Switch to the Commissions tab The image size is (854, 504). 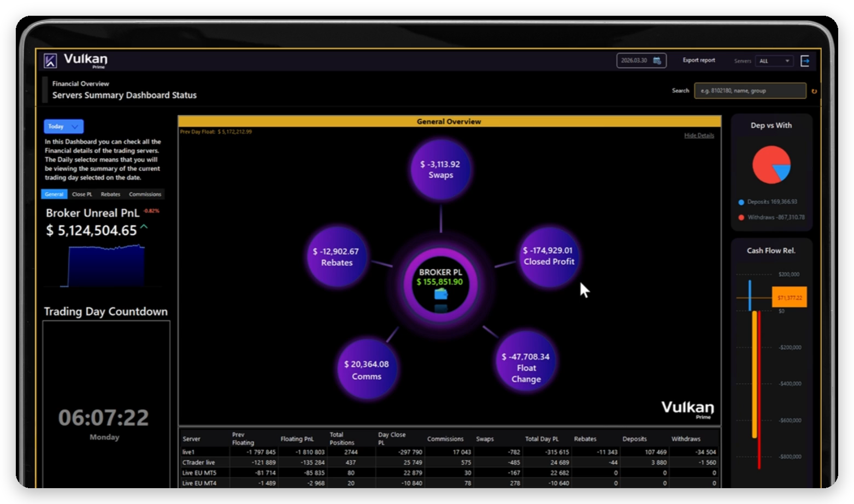(x=145, y=194)
